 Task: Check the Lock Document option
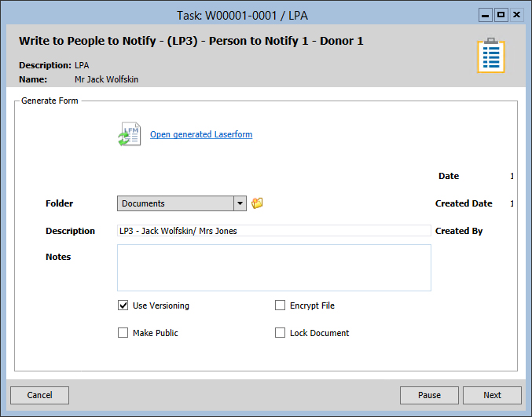pos(281,333)
